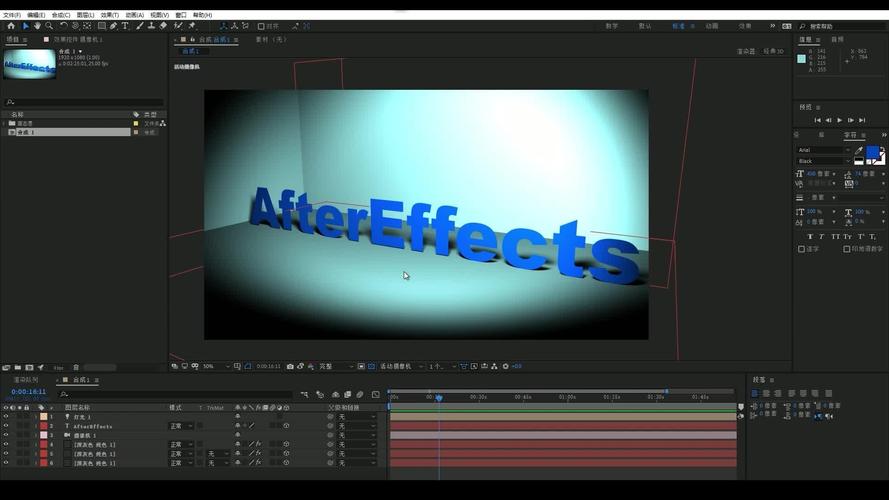Select the Horizontal Type tool

coord(125,26)
